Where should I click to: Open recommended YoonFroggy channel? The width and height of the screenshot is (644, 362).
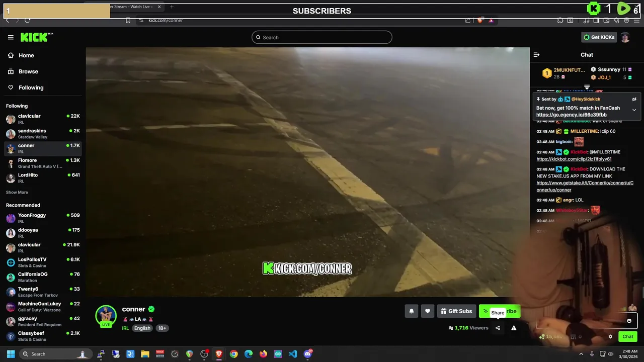point(43,218)
